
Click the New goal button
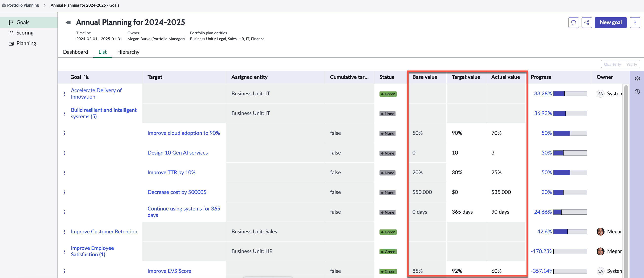(x=610, y=22)
